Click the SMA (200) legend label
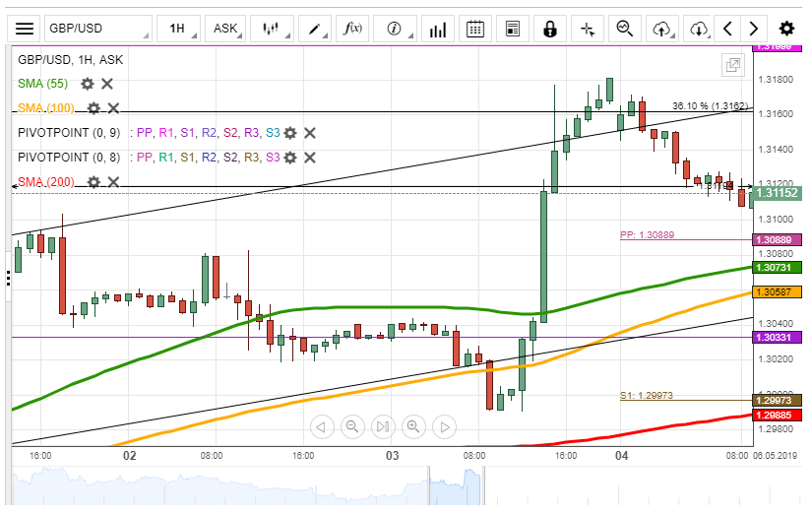The width and height of the screenshot is (812, 515). pos(46,182)
